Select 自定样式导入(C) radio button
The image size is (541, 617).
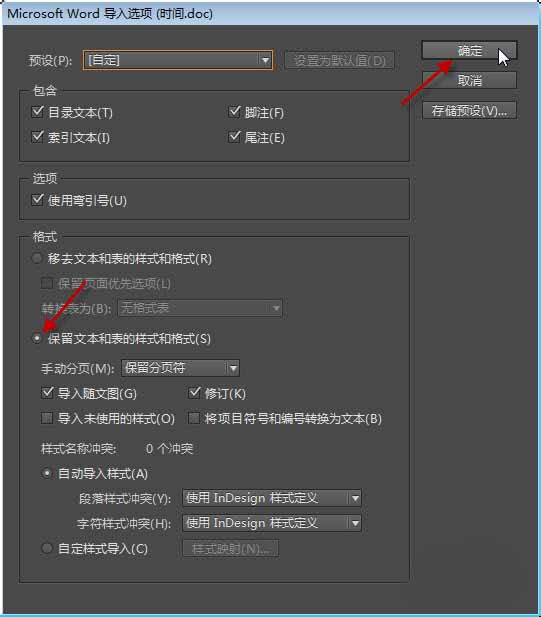47,548
